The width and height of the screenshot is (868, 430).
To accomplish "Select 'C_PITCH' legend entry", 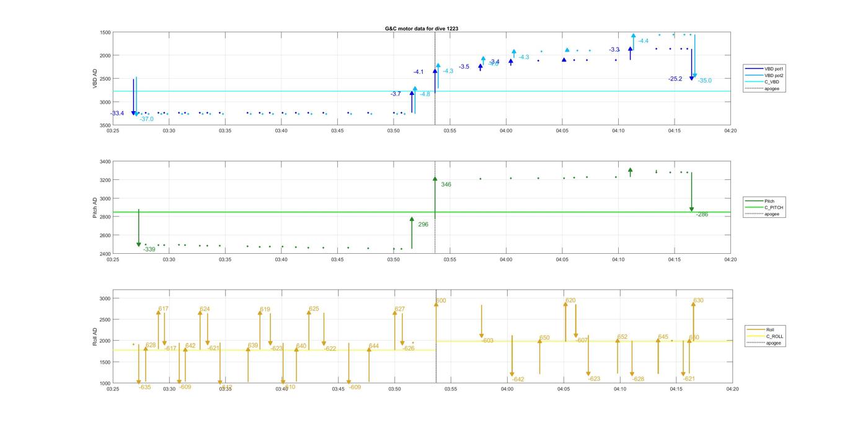I will point(774,208).
